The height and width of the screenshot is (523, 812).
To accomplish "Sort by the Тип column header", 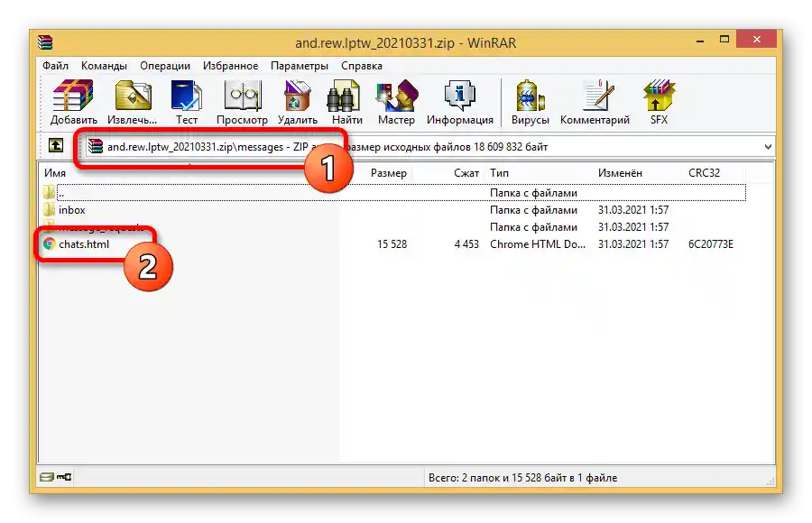I will (x=499, y=173).
